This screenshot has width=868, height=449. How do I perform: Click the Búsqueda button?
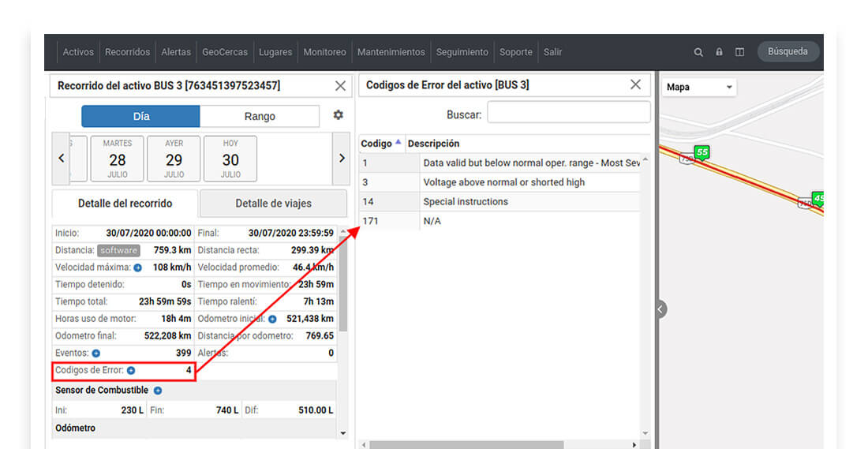788,51
